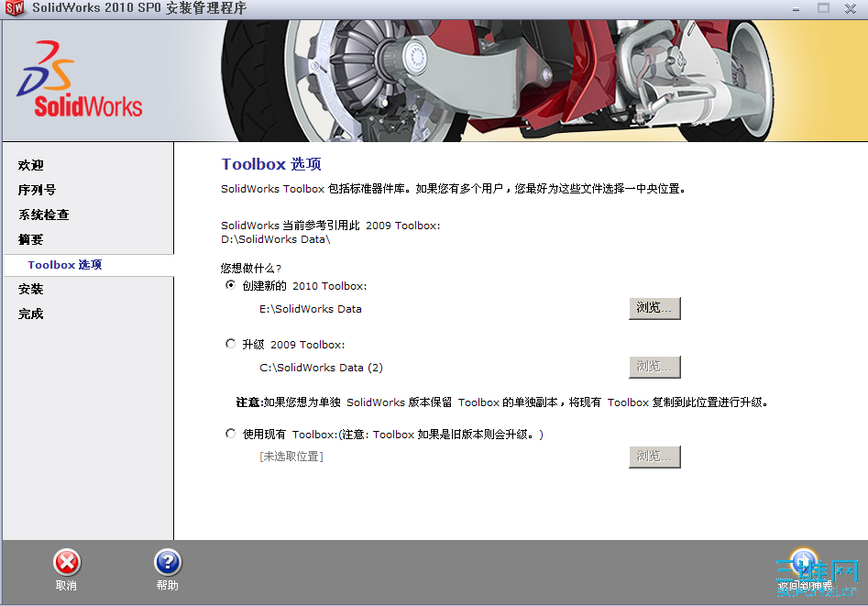The height and width of the screenshot is (606, 868).
Task: Select 使用现有 Toolbox radio button
Action: coord(230,433)
